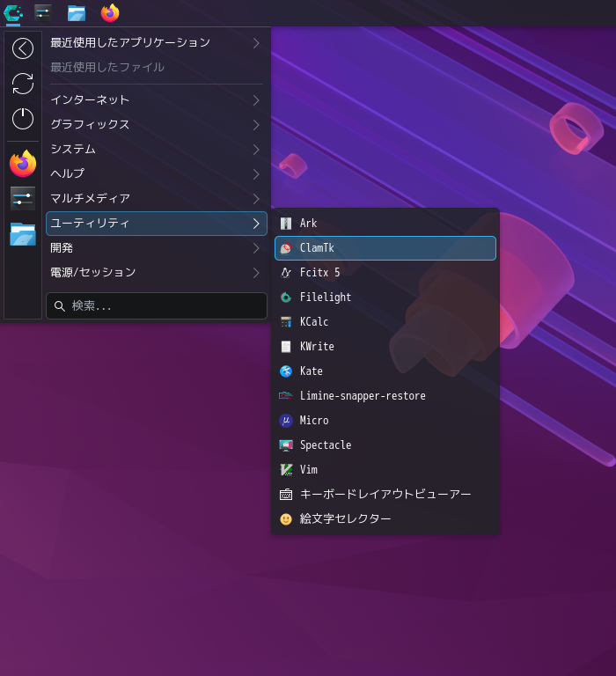
Task: Expand the ユーティリティ chevron
Action: pyautogui.click(x=256, y=224)
